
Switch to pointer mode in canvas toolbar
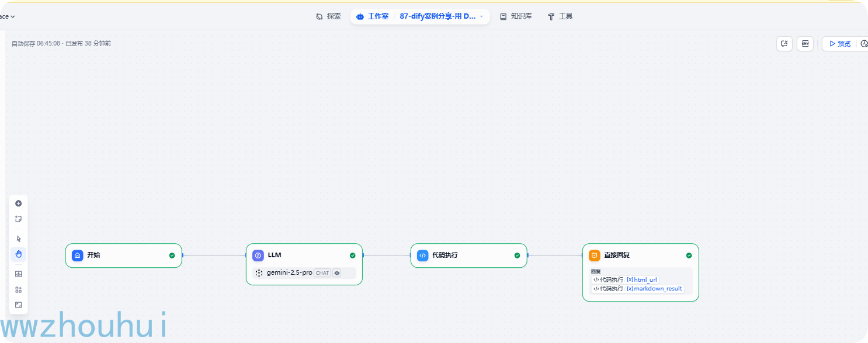point(18,239)
